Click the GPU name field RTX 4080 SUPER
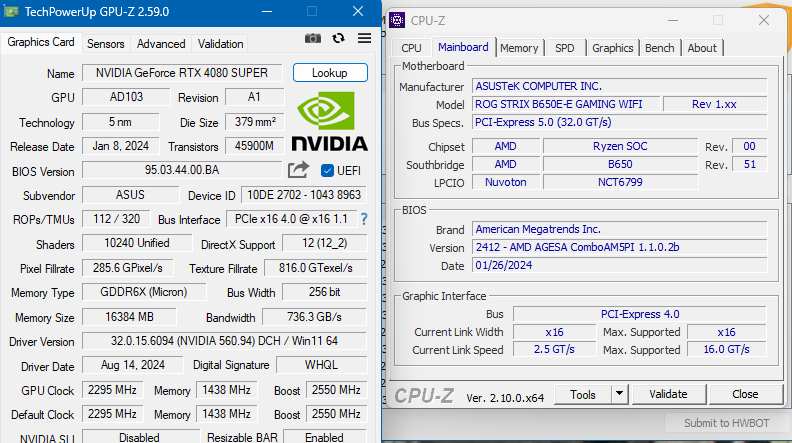 pyautogui.click(x=182, y=73)
